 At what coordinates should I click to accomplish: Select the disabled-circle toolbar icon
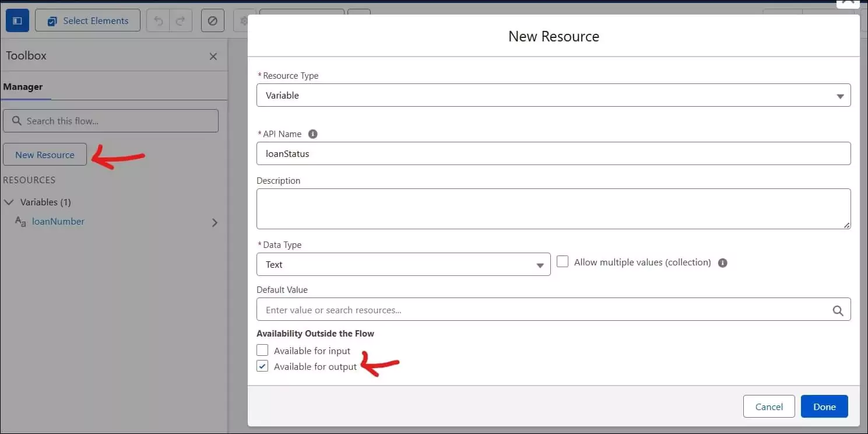click(x=212, y=20)
